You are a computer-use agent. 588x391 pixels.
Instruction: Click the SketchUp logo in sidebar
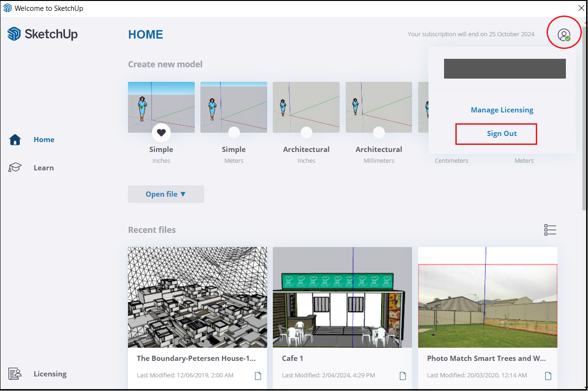click(x=42, y=34)
